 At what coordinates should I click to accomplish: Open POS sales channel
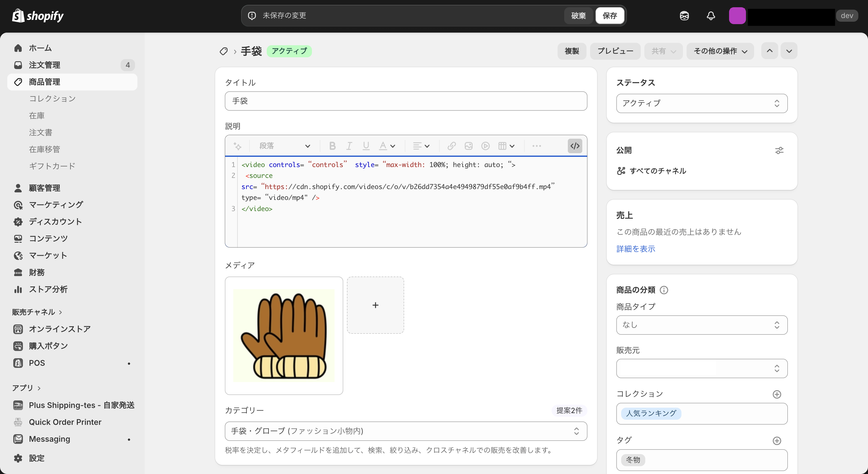[72, 363]
